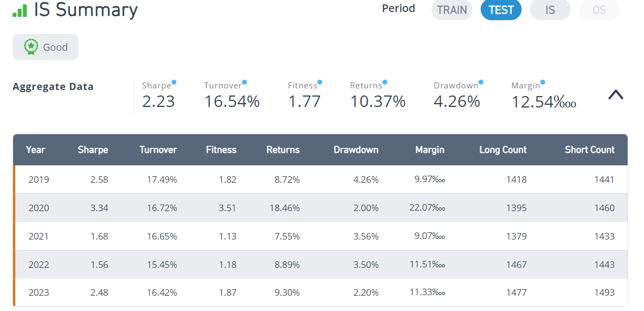Click the info dot next to Returns
The height and width of the screenshot is (311, 644).
point(385,82)
